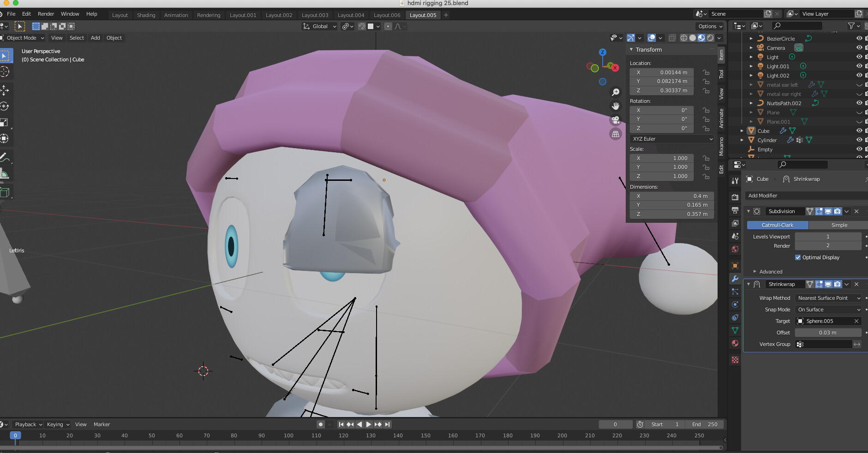Toggle auto keying record button
Image resolution: width=868 pixels, height=453 pixels.
(x=321, y=424)
